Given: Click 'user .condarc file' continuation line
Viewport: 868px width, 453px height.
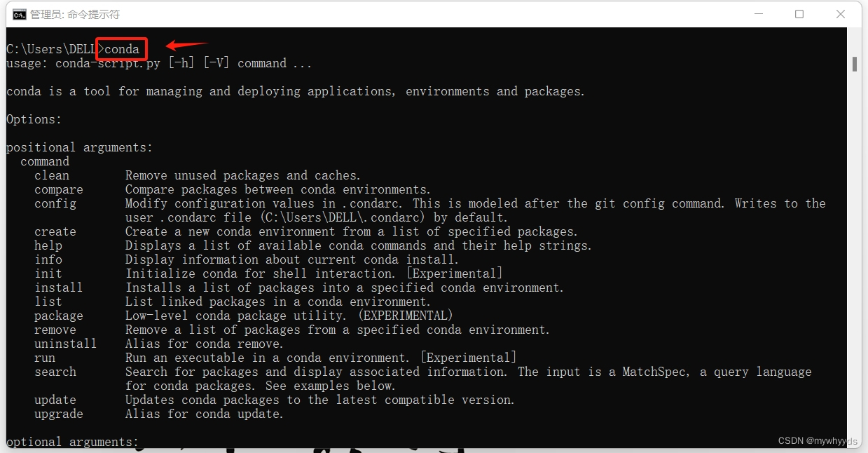Looking at the screenshot, I should point(317,217).
